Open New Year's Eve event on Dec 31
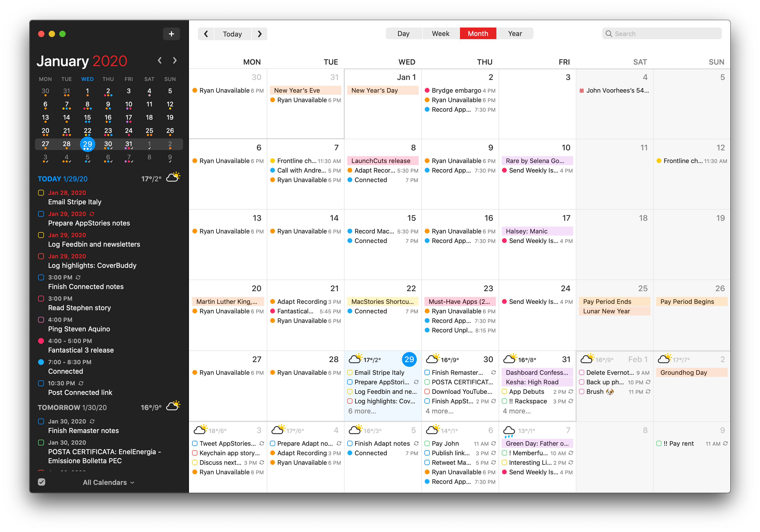The width and height of the screenshot is (760, 532). (306, 90)
